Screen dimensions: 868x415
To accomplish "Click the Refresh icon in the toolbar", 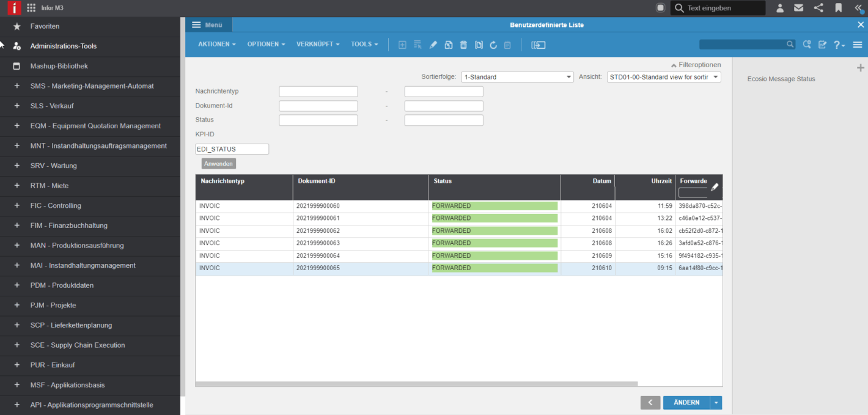I will pos(493,45).
